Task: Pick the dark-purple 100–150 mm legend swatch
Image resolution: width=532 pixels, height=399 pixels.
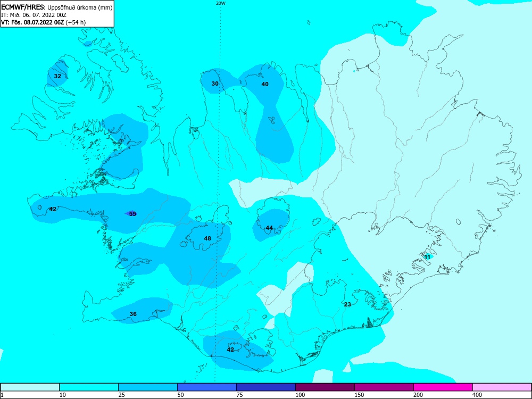Action: (x=325, y=387)
